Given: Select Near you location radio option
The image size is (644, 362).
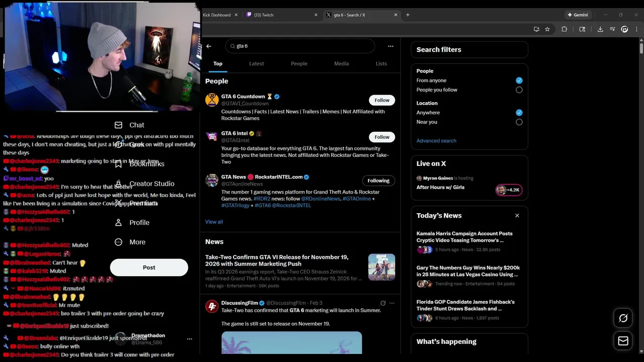Looking at the screenshot, I should (519, 122).
